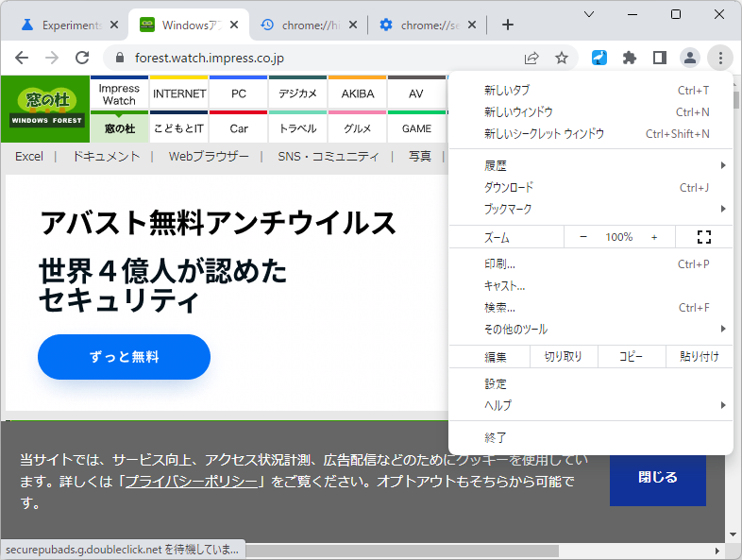This screenshot has height=560, width=742.
Task: Open the AV site tab
Action: (x=416, y=94)
